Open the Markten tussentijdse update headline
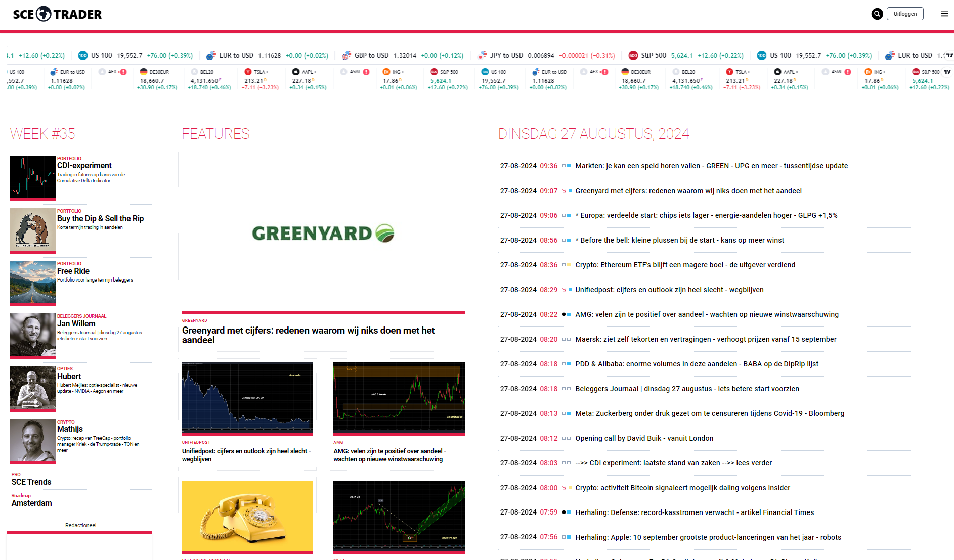This screenshot has width=954, height=560. (711, 166)
